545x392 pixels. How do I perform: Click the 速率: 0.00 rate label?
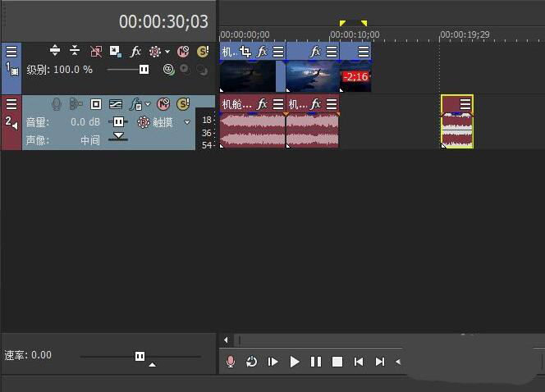(28, 355)
